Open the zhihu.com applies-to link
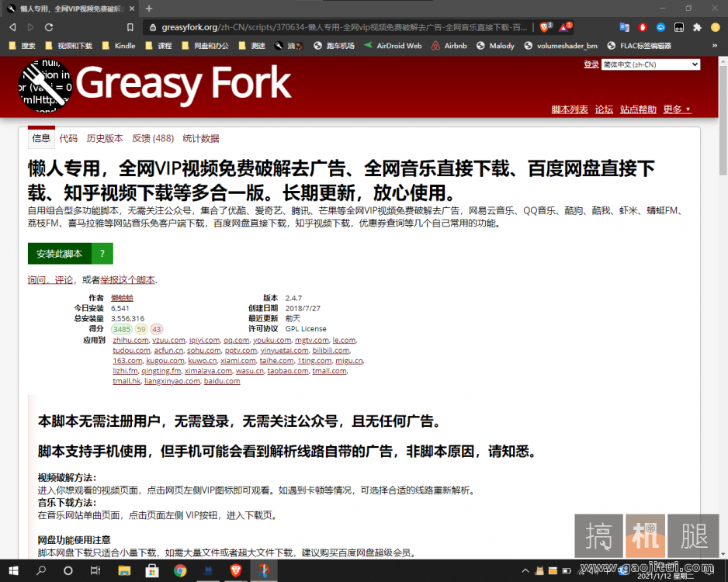The image size is (728, 582). pyautogui.click(x=130, y=340)
